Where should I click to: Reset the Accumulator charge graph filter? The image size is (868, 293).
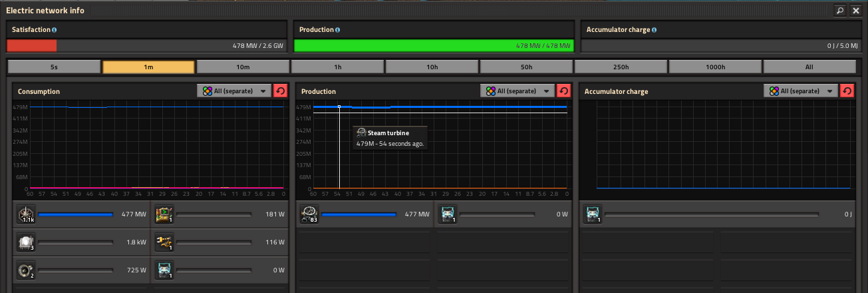[x=847, y=91]
